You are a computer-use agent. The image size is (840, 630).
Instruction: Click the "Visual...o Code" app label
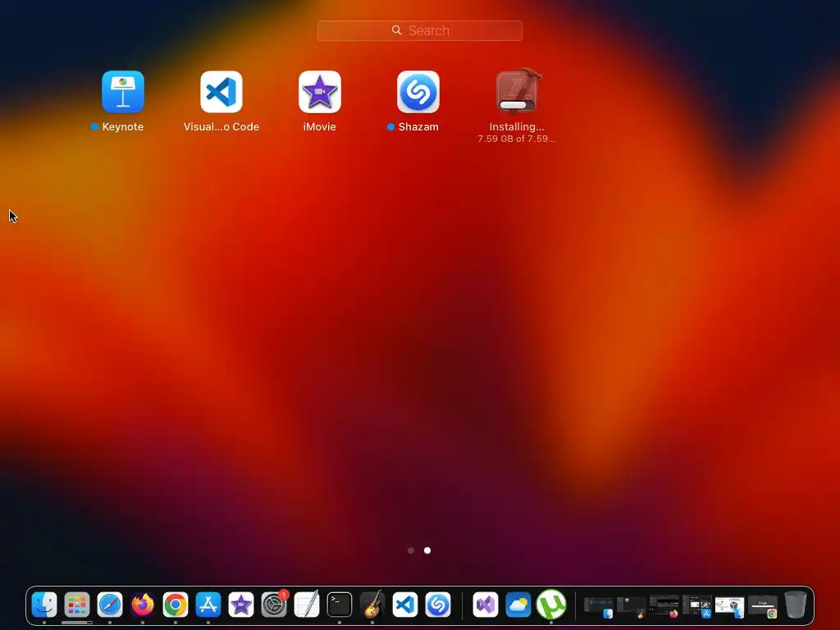point(221,127)
